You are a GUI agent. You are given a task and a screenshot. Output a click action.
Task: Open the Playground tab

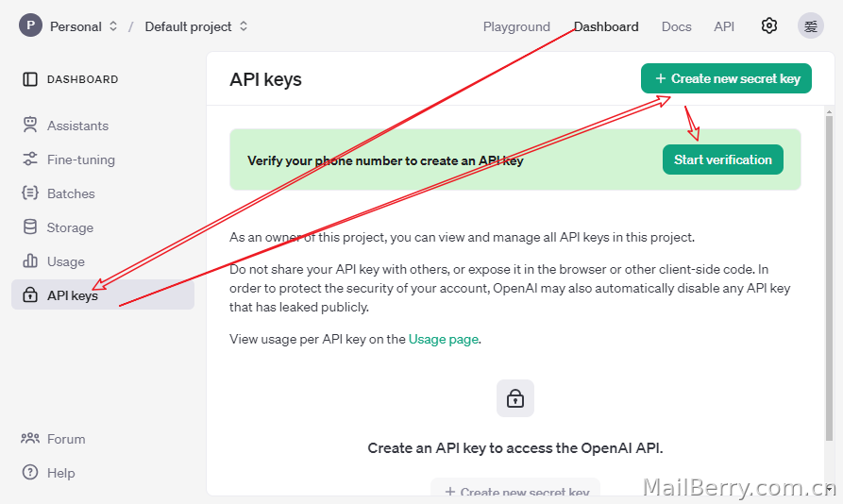pos(516,26)
